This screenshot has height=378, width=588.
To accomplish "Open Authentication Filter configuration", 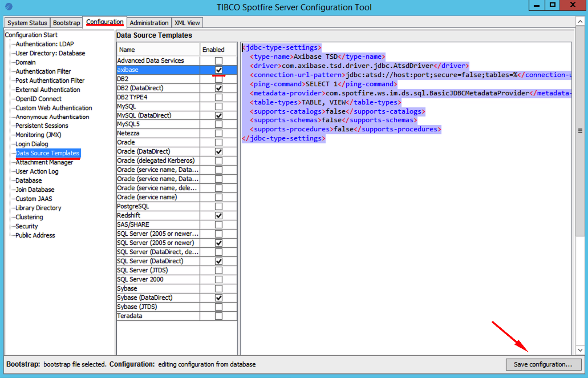I will (43, 71).
